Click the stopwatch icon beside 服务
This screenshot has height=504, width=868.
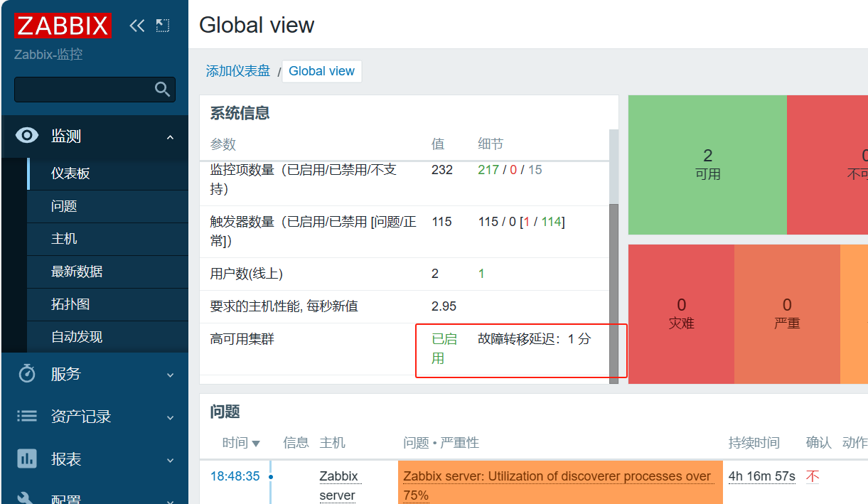tap(27, 374)
